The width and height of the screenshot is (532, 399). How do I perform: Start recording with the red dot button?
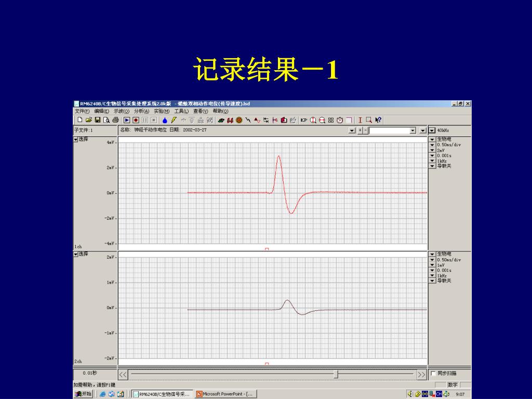[136, 120]
